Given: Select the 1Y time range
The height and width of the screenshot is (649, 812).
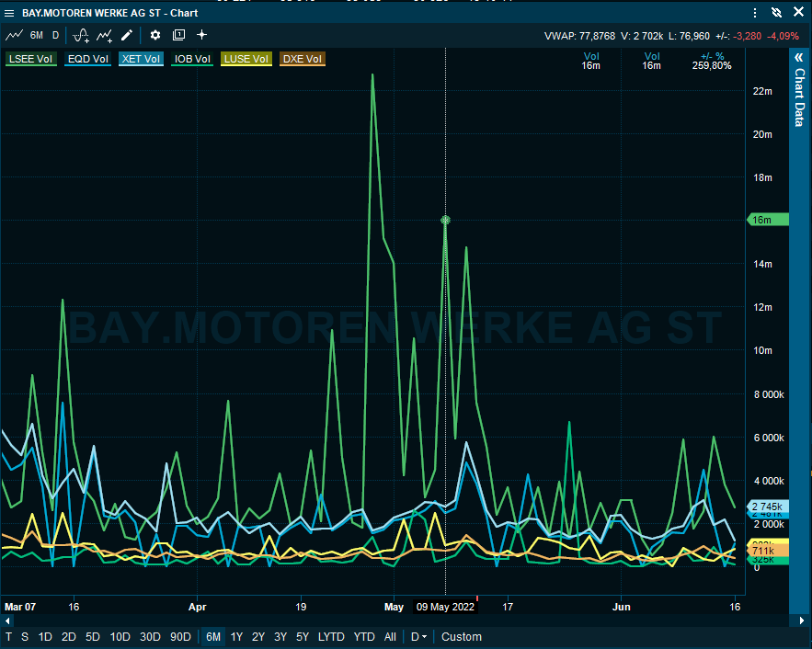Looking at the screenshot, I should 237,637.
